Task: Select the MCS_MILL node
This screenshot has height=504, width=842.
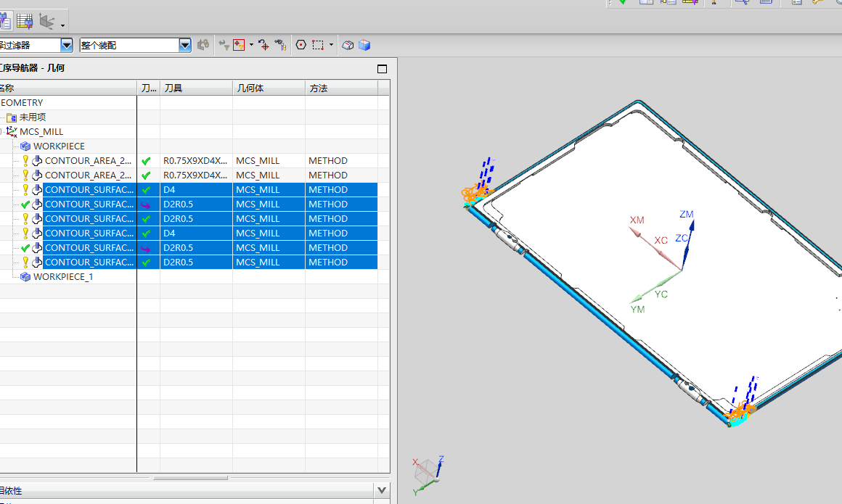Action: click(41, 131)
